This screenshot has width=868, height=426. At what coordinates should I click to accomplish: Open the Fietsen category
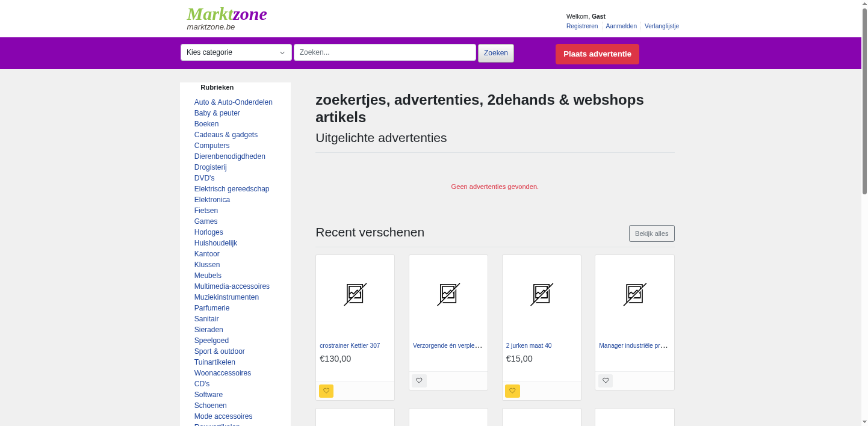tap(206, 211)
